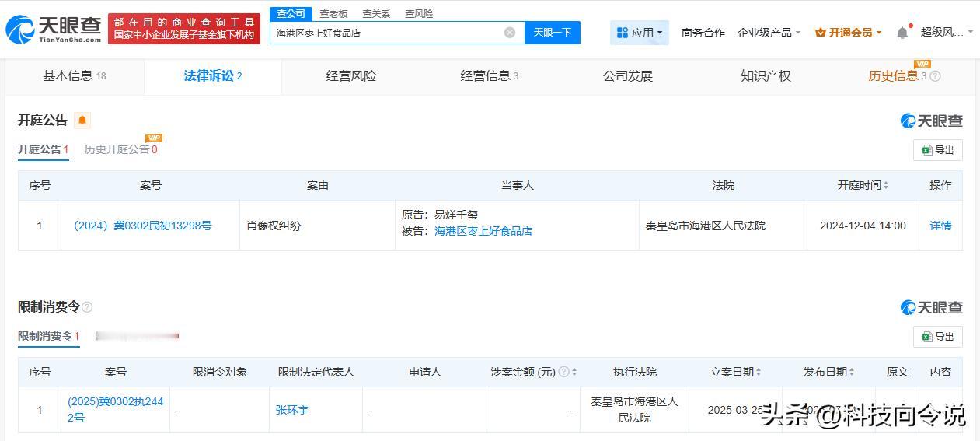The image size is (980, 441).
Task: Select the 历史开庭公告 sub-tab
Action: (120, 149)
